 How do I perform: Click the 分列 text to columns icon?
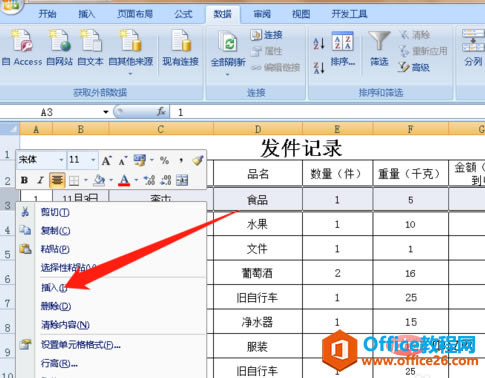click(473, 40)
